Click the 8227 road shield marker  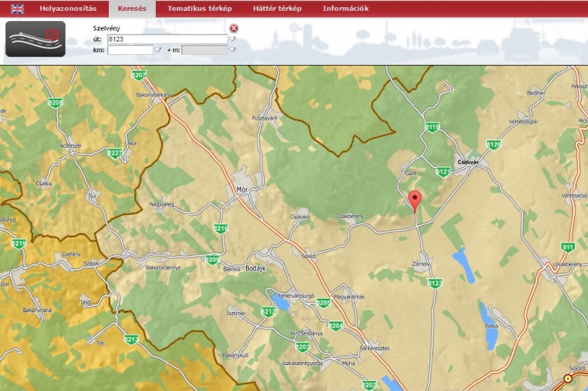pos(115,152)
